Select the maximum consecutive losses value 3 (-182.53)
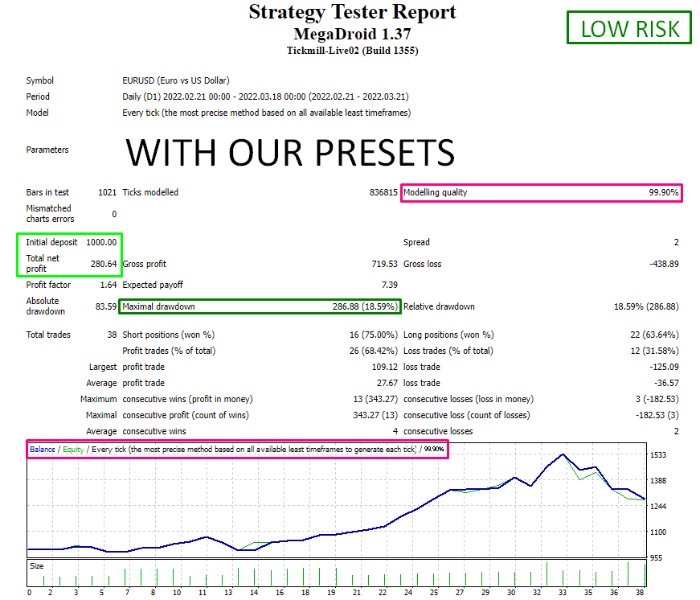The image size is (700, 600). [x=657, y=399]
